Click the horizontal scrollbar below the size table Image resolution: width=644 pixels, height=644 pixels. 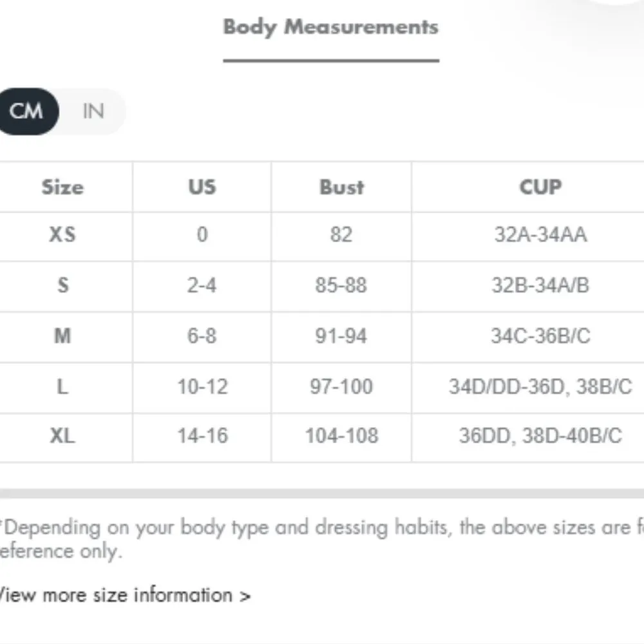(322, 493)
